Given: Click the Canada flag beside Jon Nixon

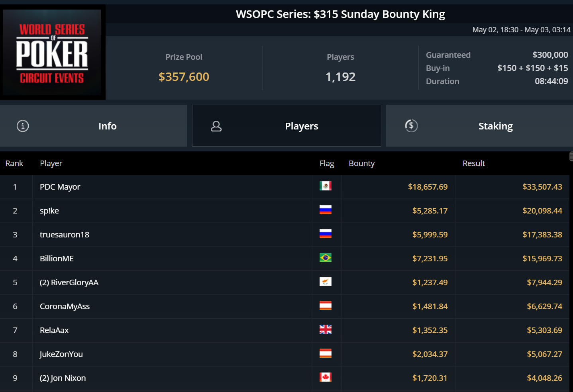Looking at the screenshot, I should [326, 377].
